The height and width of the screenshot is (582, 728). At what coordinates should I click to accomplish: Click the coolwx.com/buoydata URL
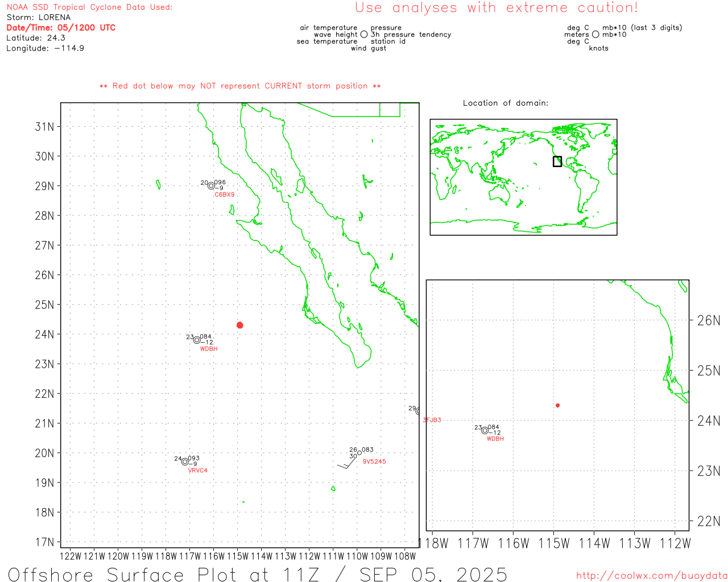pyautogui.click(x=652, y=576)
